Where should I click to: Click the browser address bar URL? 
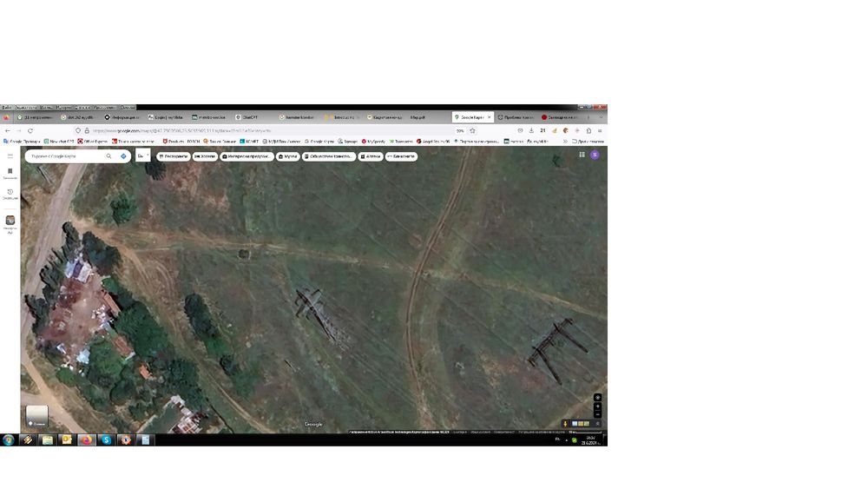click(181, 130)
